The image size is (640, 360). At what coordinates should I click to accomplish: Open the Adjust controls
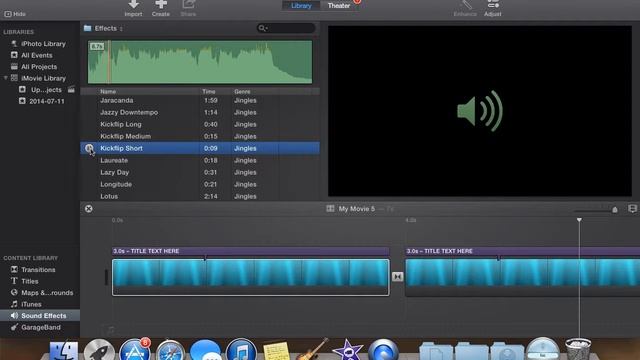click(x=493, y=9)
